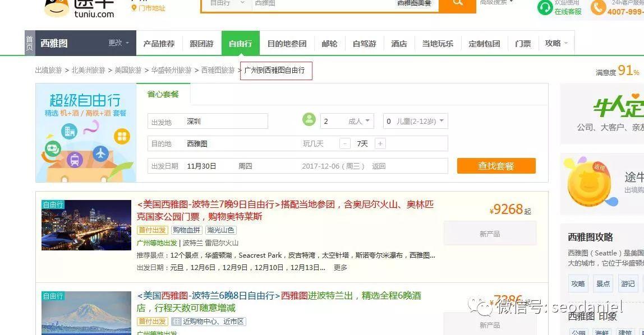The height and width of the screenshot is (335, 644).
Task: Open the 西雅图-波特兰7晚9日自由行 product title
Action: 285,210
